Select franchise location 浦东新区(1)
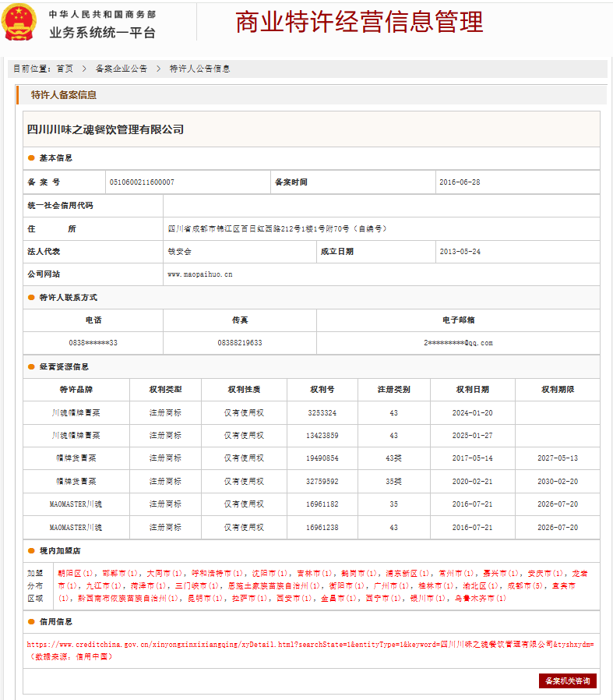This screenshot has height=700, width=613. pyautogui.click(x=408, y=574)
